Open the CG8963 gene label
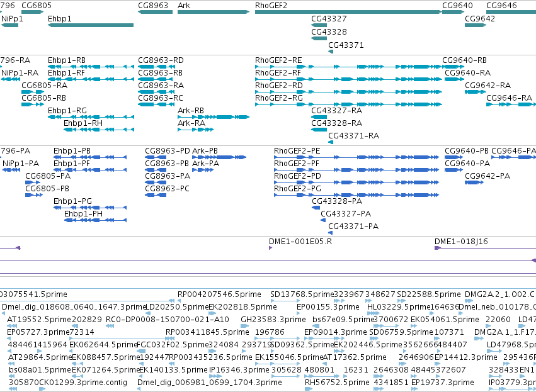Image resolution: width=536 pixels, height=392 pixels. [153, 6]
